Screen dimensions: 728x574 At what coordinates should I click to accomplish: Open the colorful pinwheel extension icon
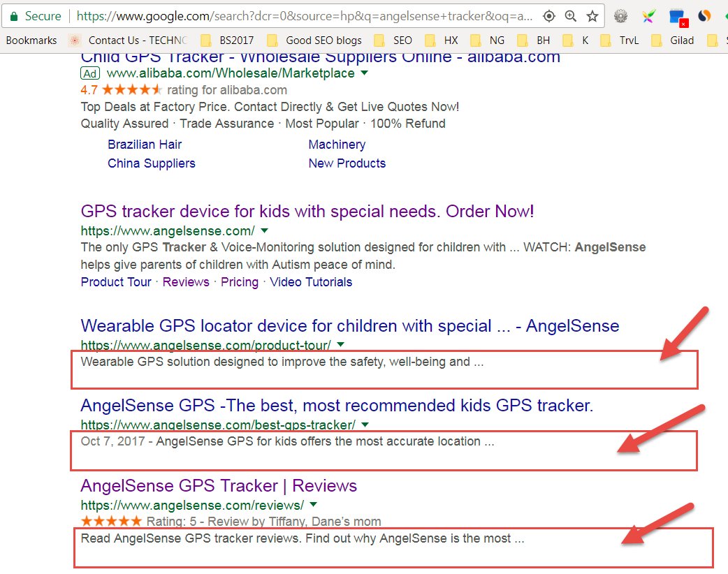coord(648,16)
